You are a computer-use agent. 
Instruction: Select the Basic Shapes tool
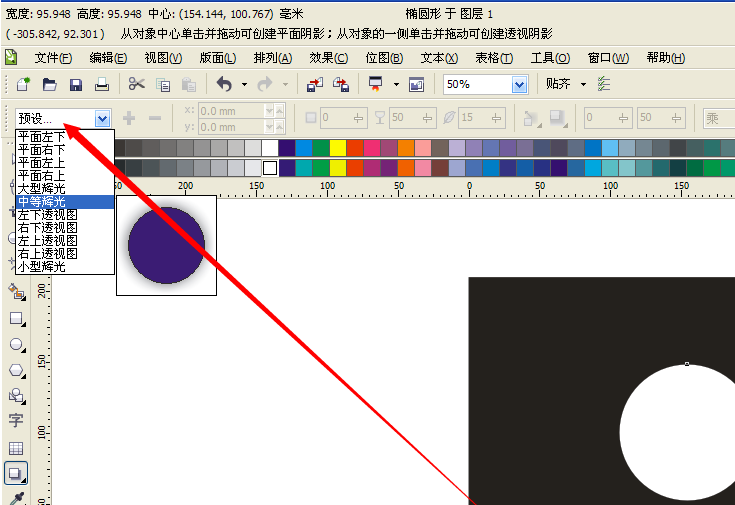coord(17,396)
